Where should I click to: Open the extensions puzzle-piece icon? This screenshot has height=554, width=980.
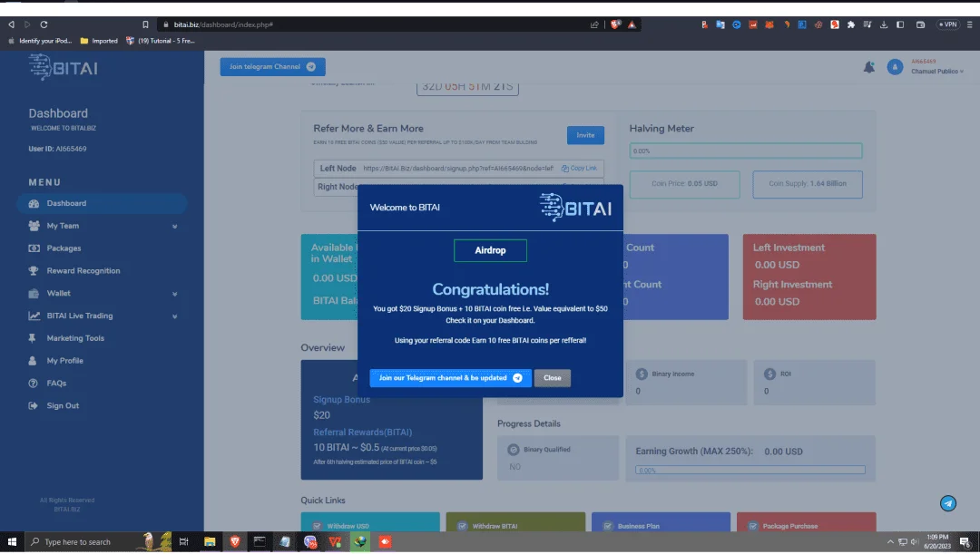click(850, 24)
